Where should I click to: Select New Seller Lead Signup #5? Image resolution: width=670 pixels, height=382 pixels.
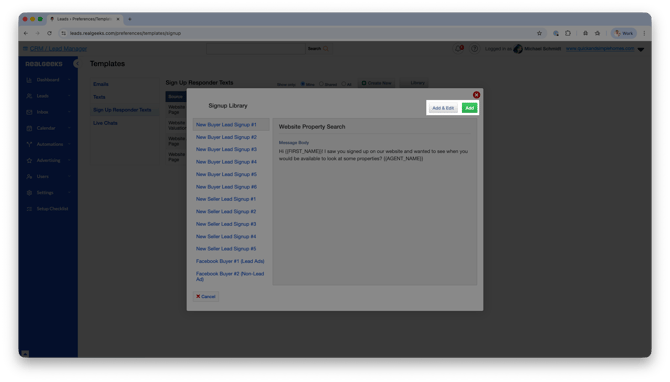tap(226, 249)
